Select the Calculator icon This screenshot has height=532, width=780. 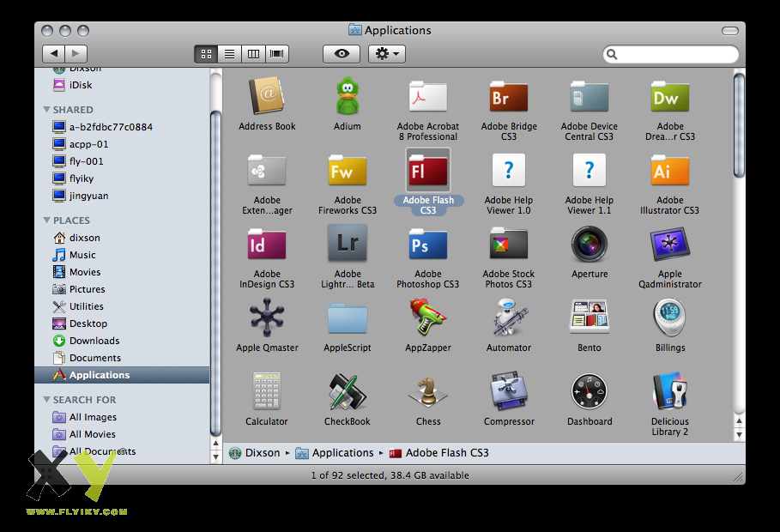pyautogui.click(x=267, y=391)
